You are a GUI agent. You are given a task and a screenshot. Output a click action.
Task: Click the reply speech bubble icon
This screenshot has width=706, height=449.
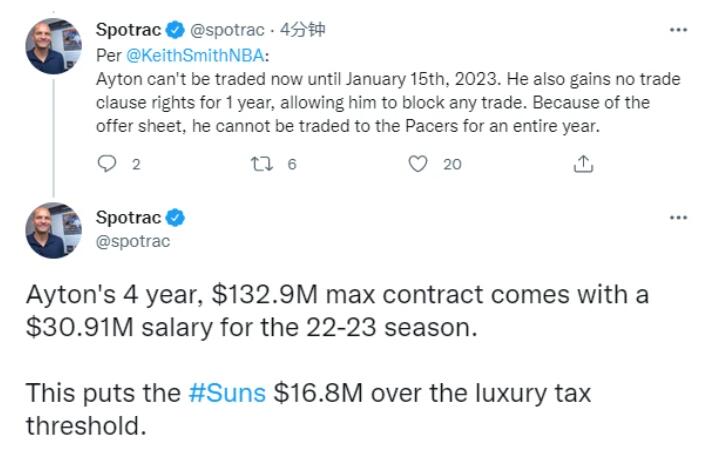[x=107, y=164]
